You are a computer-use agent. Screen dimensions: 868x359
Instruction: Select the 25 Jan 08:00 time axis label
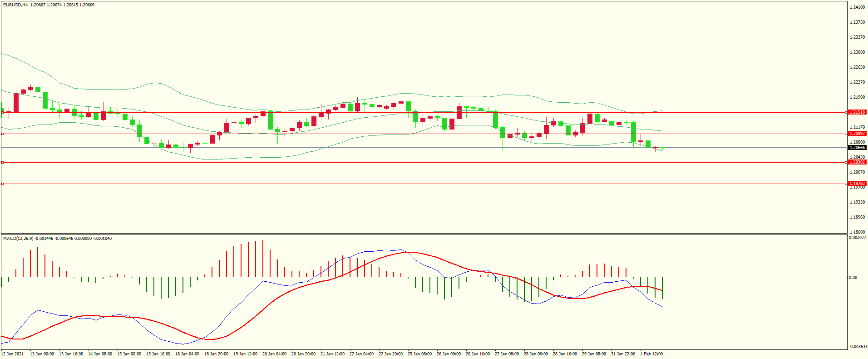[419, 354]
